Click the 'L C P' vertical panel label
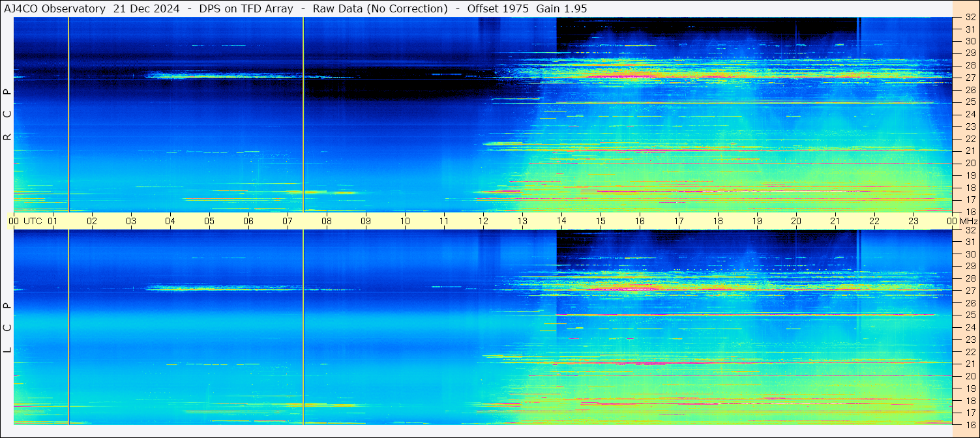Viewport: 980px width, 438px height. [8, 328]
